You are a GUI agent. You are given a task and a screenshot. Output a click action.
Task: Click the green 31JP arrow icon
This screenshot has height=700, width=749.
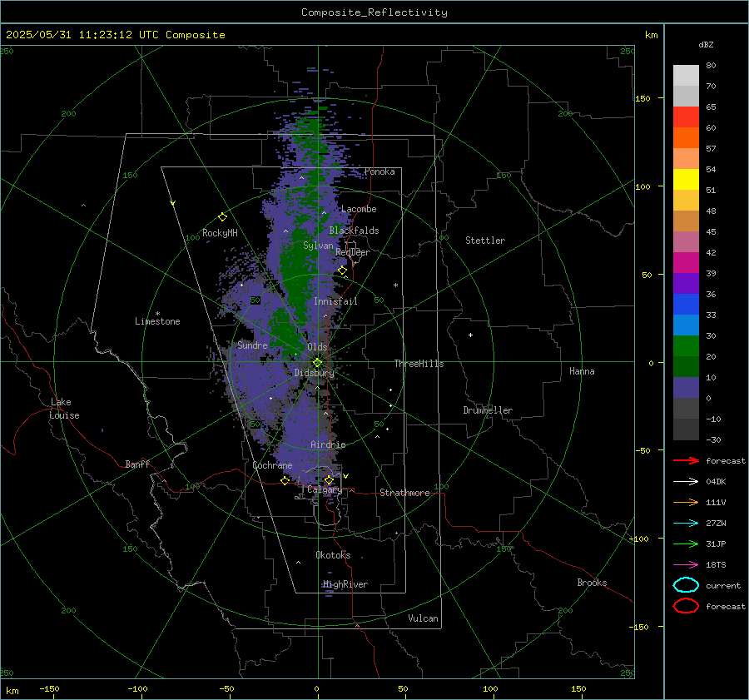pos(686,544)
